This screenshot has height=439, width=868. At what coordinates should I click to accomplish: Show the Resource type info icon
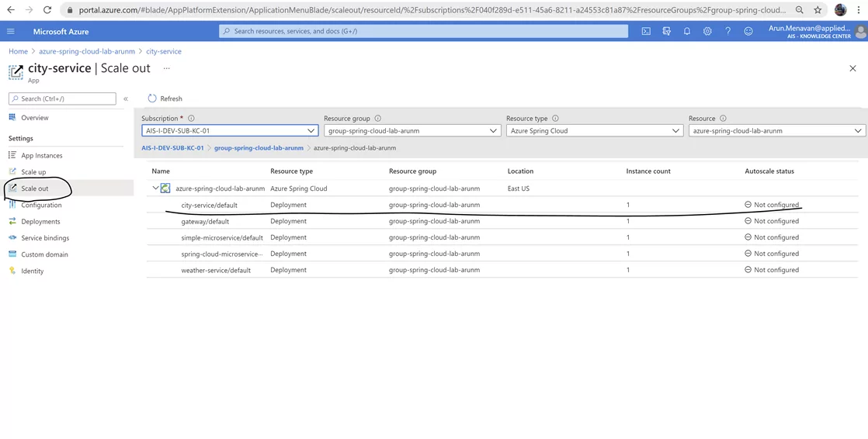pos(555,119)
